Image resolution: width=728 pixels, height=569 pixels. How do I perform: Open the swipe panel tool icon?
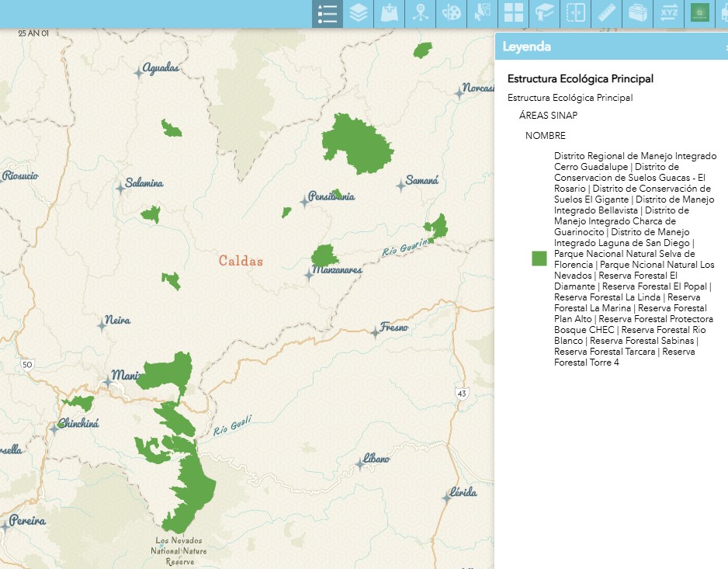pos(575,14)
